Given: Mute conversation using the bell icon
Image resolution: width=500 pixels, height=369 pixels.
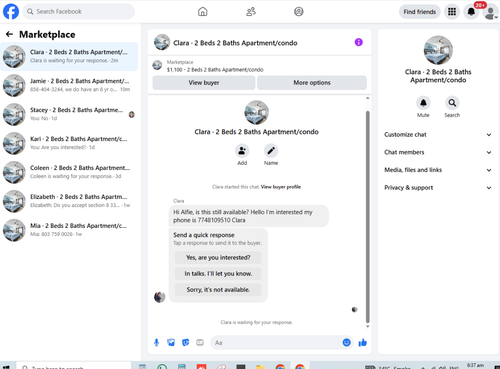Looking at the screenshot, I should [423, 103].
